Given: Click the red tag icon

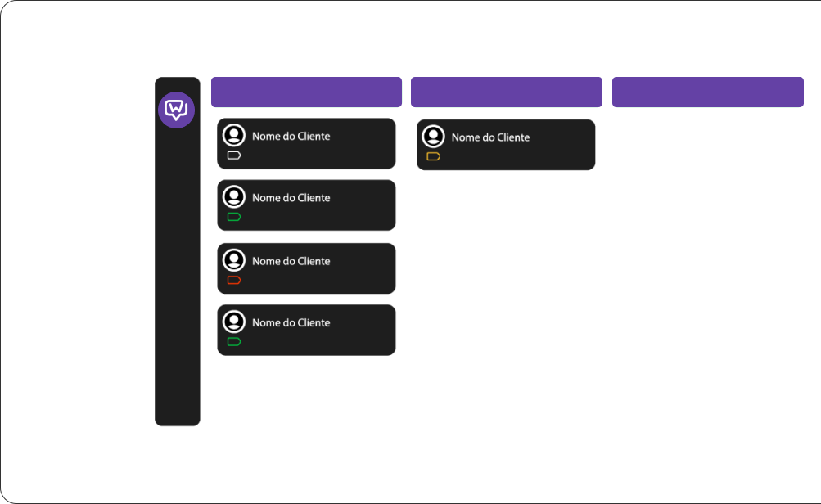Looking at the screenshot, I should (234, 281).
